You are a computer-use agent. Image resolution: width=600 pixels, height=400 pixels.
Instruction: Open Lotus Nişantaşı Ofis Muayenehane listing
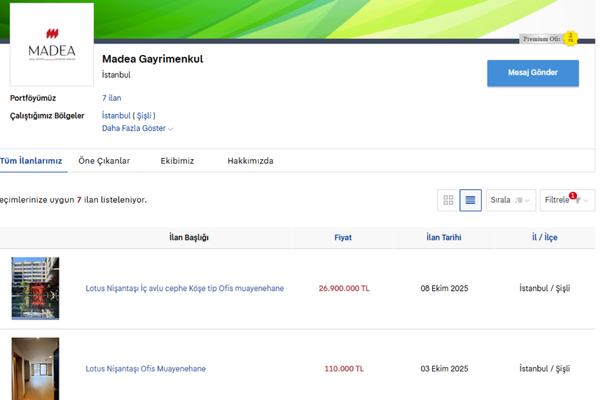click(x=146, y=369)
